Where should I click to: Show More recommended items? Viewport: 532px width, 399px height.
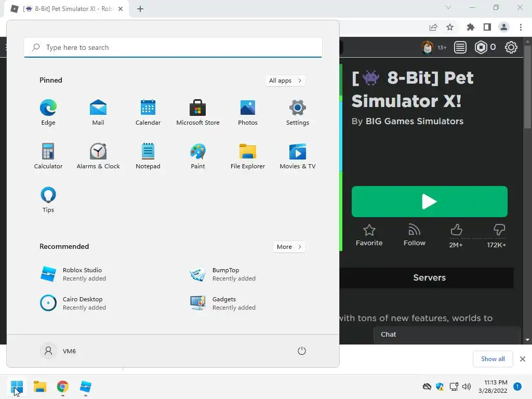click(x=289, y=247)
